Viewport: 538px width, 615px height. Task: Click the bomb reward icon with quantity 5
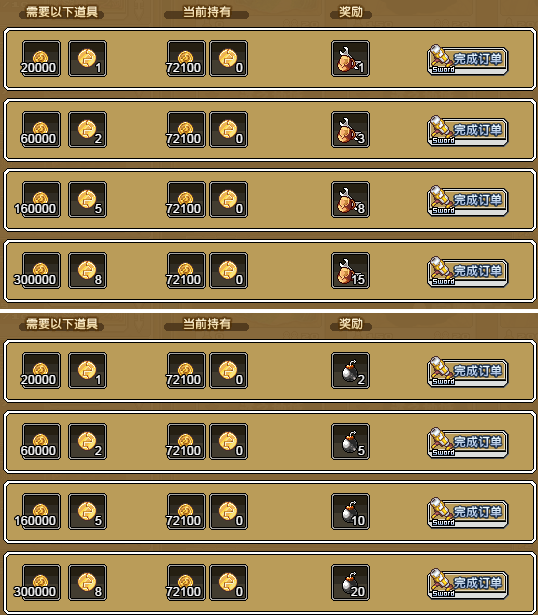click(x=350, y=441)
